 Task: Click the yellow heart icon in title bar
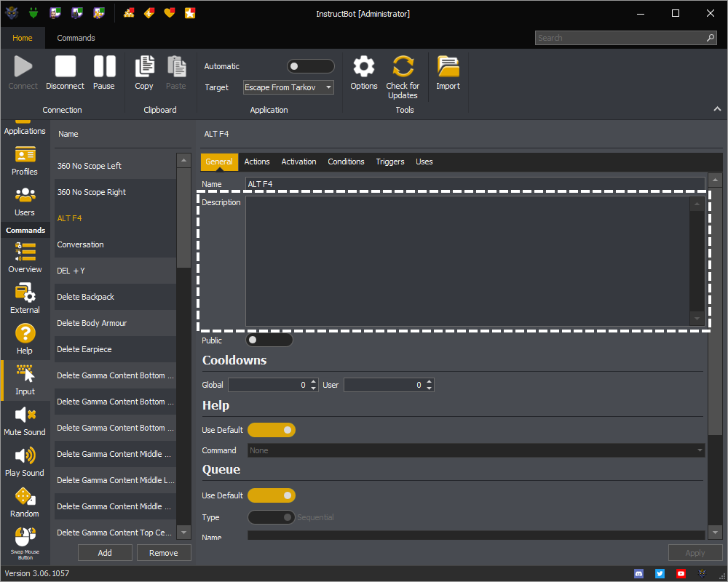[x=170, y=13]
